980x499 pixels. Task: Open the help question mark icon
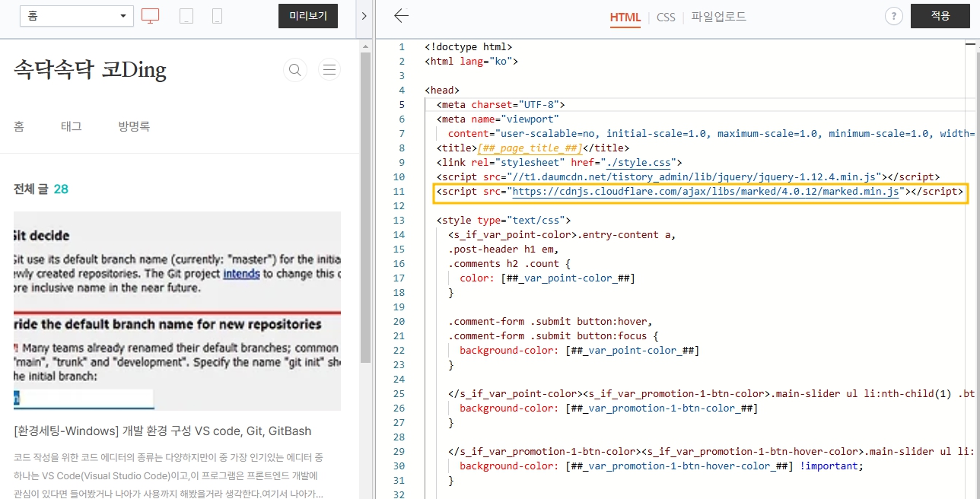click(x=894, y=16)
